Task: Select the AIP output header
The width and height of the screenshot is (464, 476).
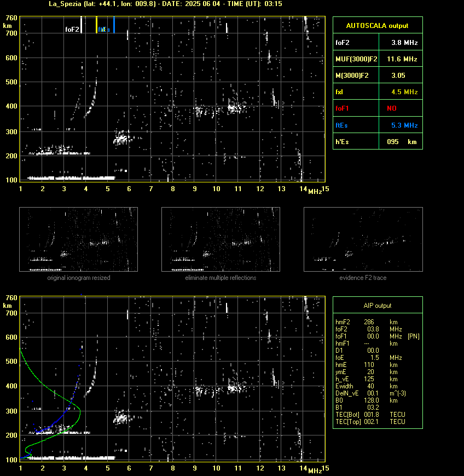Action: coord(377,306)
